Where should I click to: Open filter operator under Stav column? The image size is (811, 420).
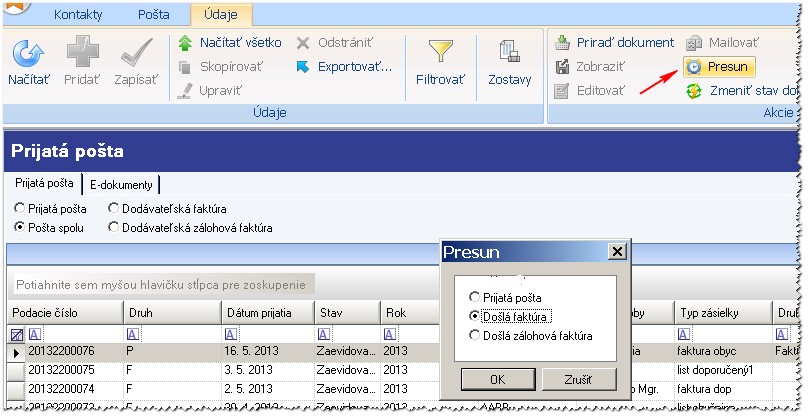(x=324, y=334)
